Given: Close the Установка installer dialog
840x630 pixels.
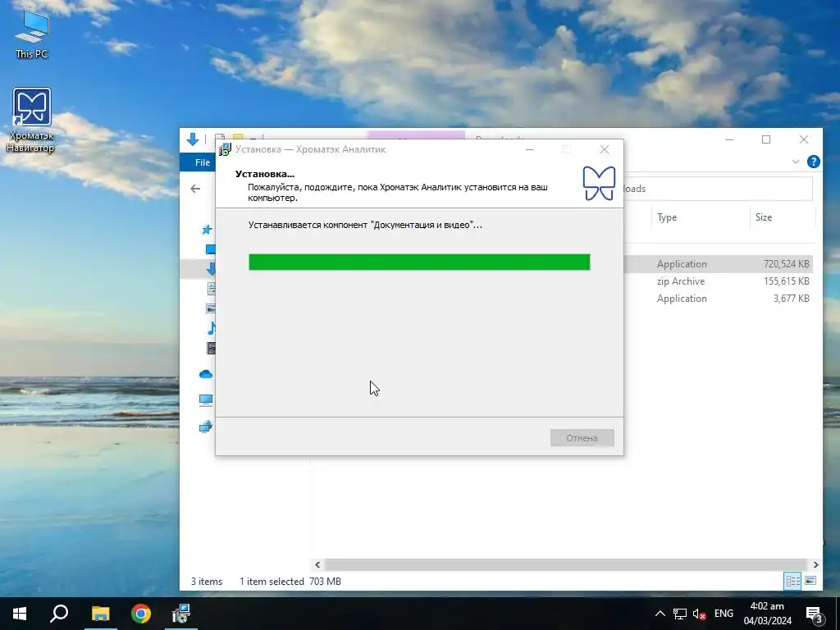Looking at the screenshot, I should [605, 149].
